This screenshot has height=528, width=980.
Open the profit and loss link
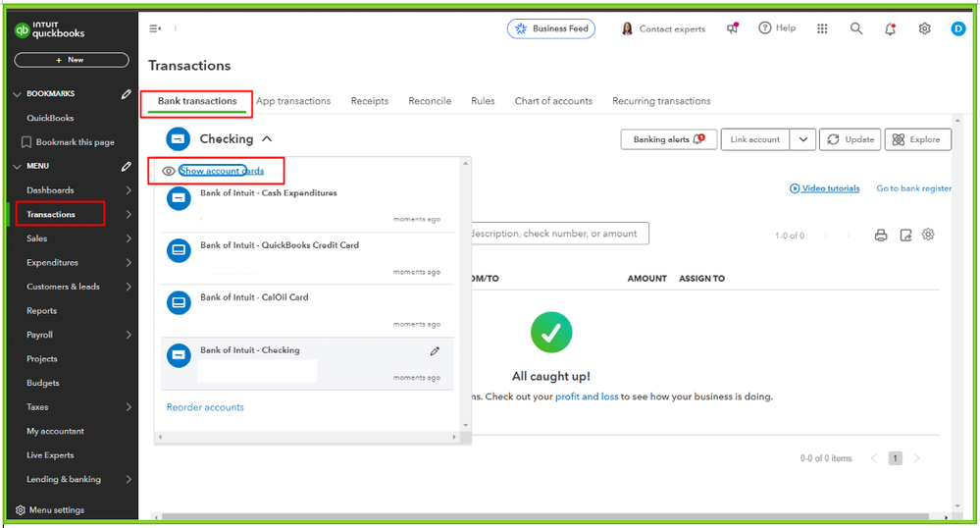pos(587,396)
